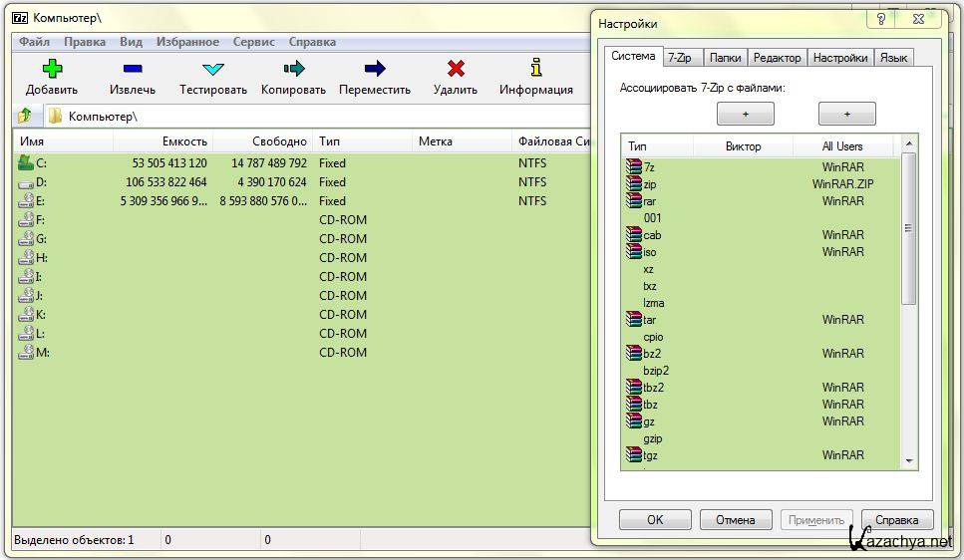Click the Copy (Копировать) toolbar icon
The height and width of the screenshot is (560, 964).
coord(293,69)
